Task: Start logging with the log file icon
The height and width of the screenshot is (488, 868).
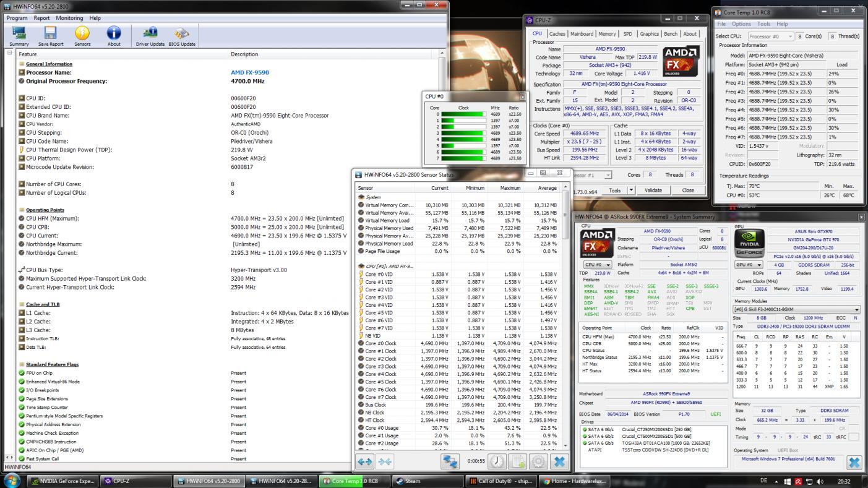Action: pos(518,461)
